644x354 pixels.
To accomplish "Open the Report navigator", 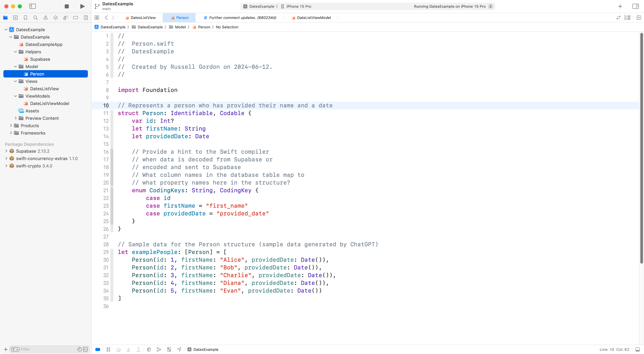I will 86,17.
